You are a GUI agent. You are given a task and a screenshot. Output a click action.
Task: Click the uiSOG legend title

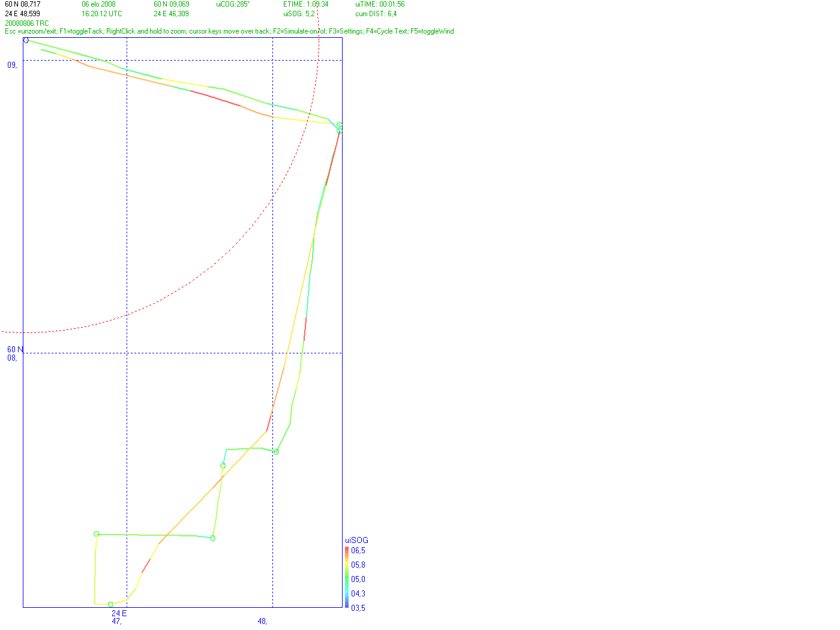pyautogui.click(x=356, y=540)
